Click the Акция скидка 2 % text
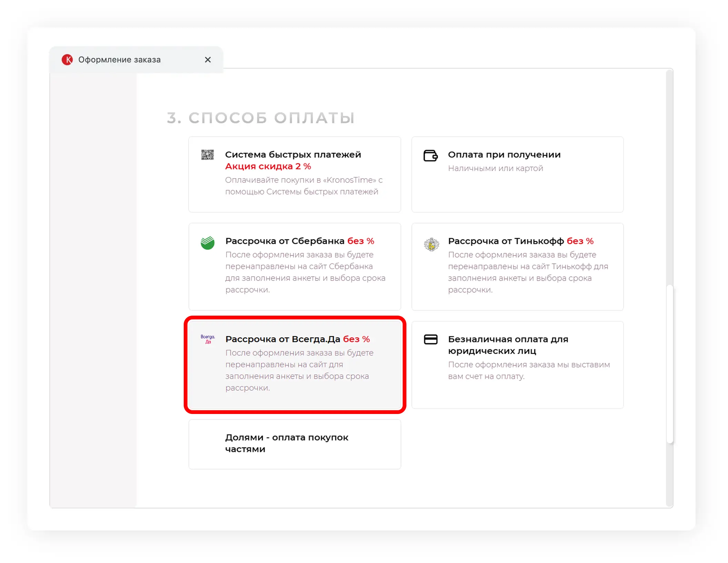The height and width of the screenshot is (563, 728). click(268, 166)
